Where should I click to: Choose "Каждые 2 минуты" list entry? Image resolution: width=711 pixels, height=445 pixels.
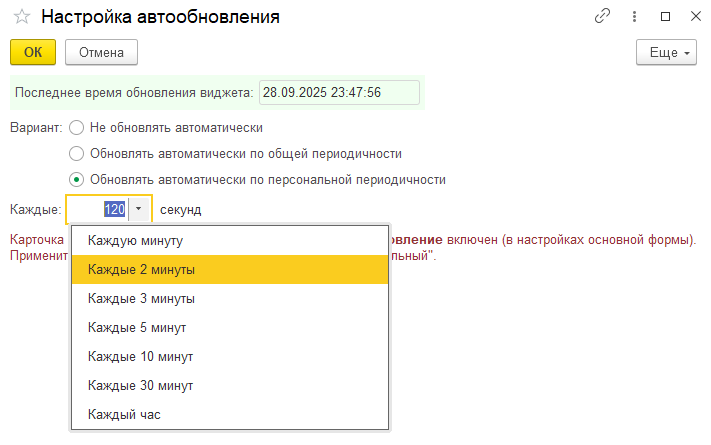[141, 270]
